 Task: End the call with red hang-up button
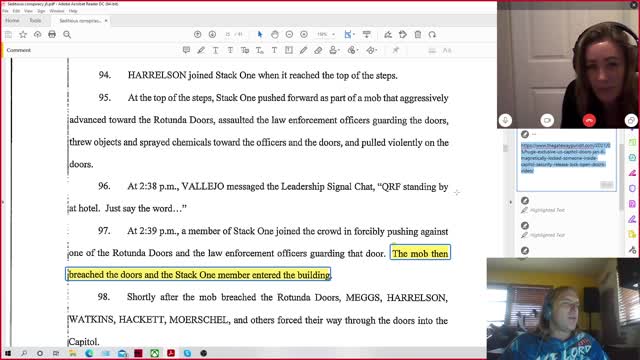click(x=589, y=120)
